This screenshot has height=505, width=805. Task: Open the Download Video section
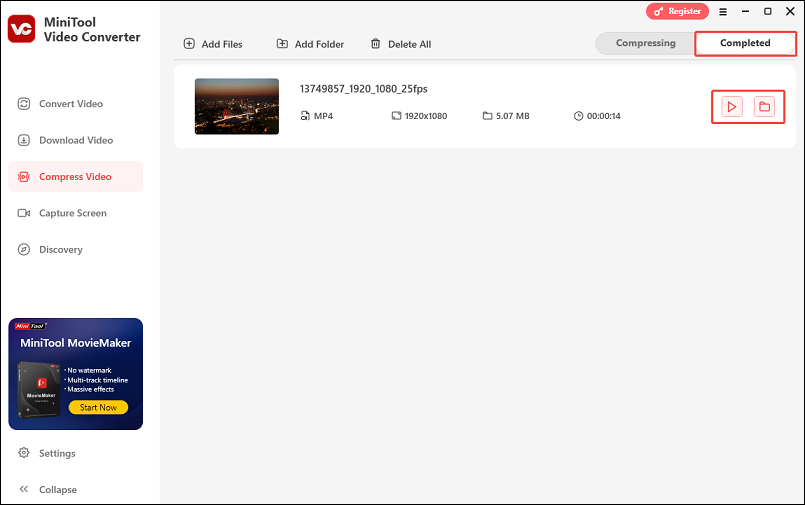(75, 140)
